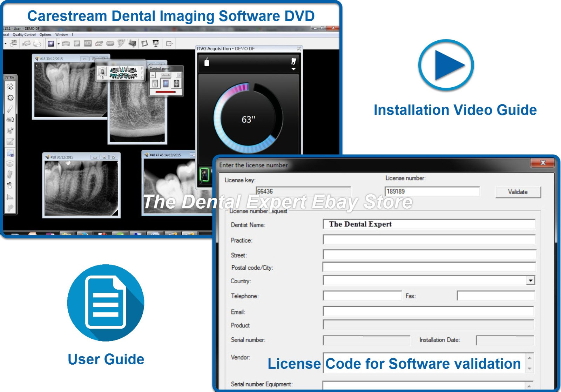Click the 180 degree rotation tool

pyautogui.click(x=10, y=120)
